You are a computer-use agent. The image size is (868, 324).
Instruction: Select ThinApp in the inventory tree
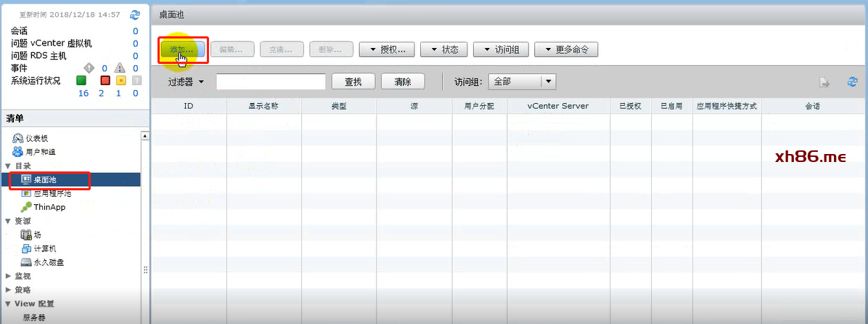48,207
